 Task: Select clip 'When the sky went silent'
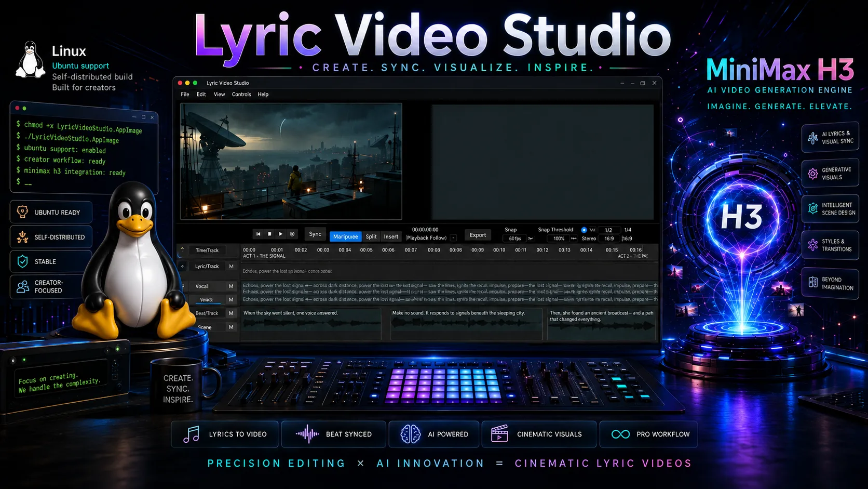[x=311, y=324]
